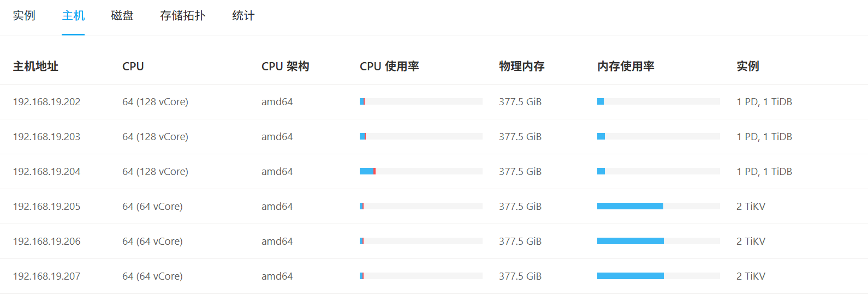Viewport: 868px width, 302px height.
Task: Click host address 192.168.19.206
Action: point(46,241)
